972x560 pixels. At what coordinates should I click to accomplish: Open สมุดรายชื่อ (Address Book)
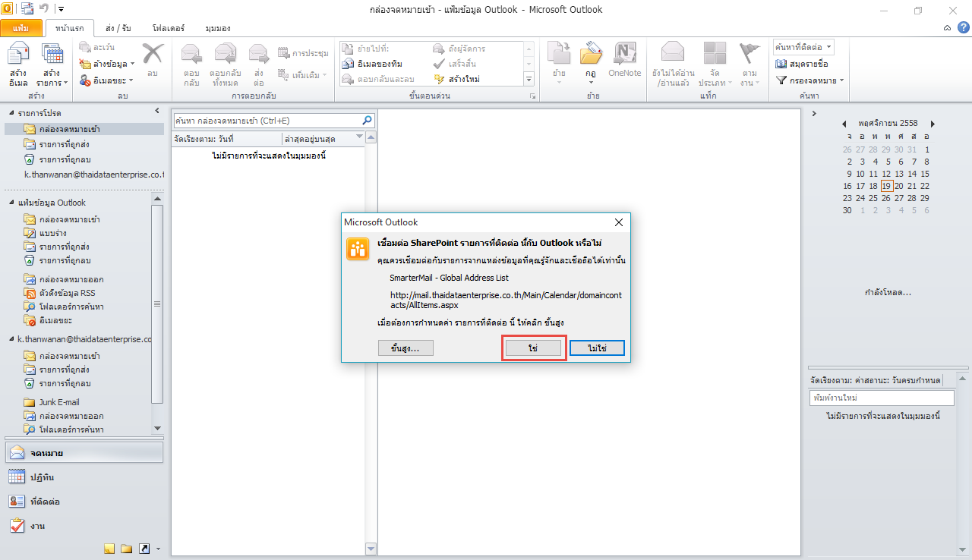click(802, 64)
